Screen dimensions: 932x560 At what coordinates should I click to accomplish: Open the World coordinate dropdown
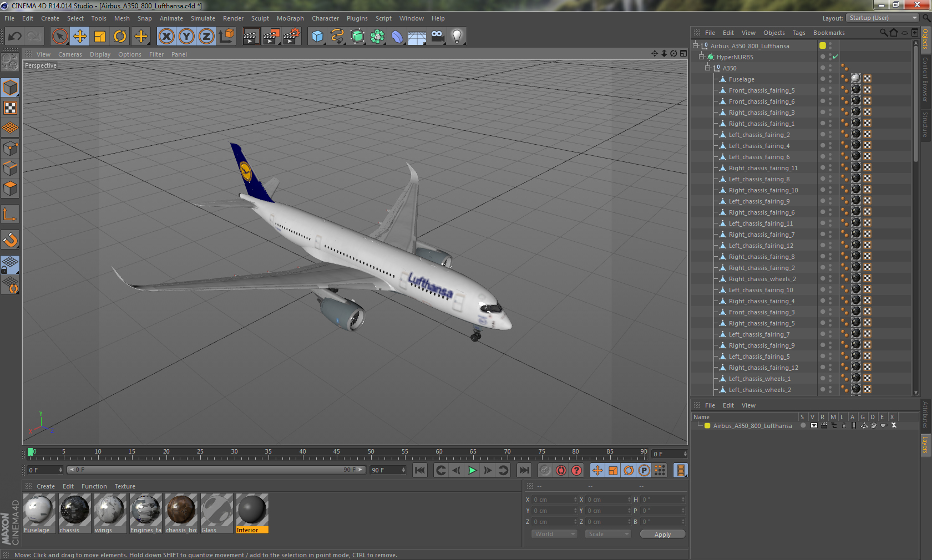click(x=554, y=534)
